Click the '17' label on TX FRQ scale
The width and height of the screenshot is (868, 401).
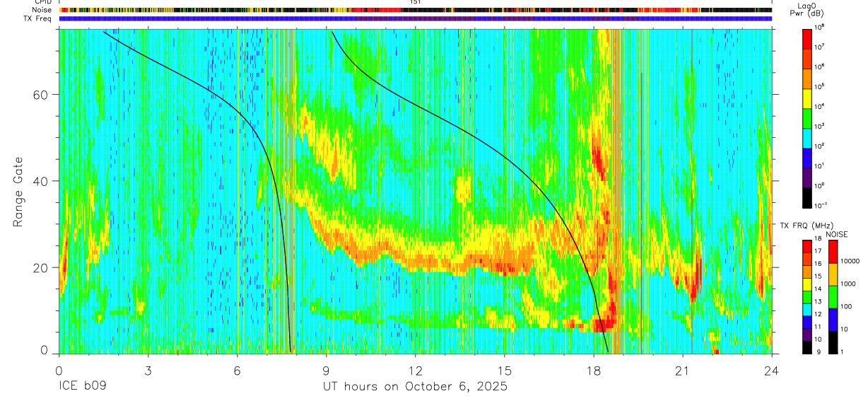coord(819,251)
